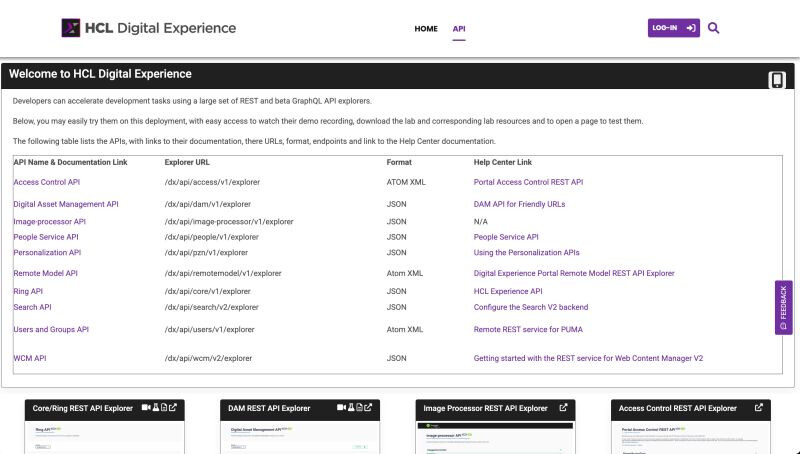800x454 pixels.
Task: Open Access Control REST API Explorer external link
Action: click(x=759, y=408)
